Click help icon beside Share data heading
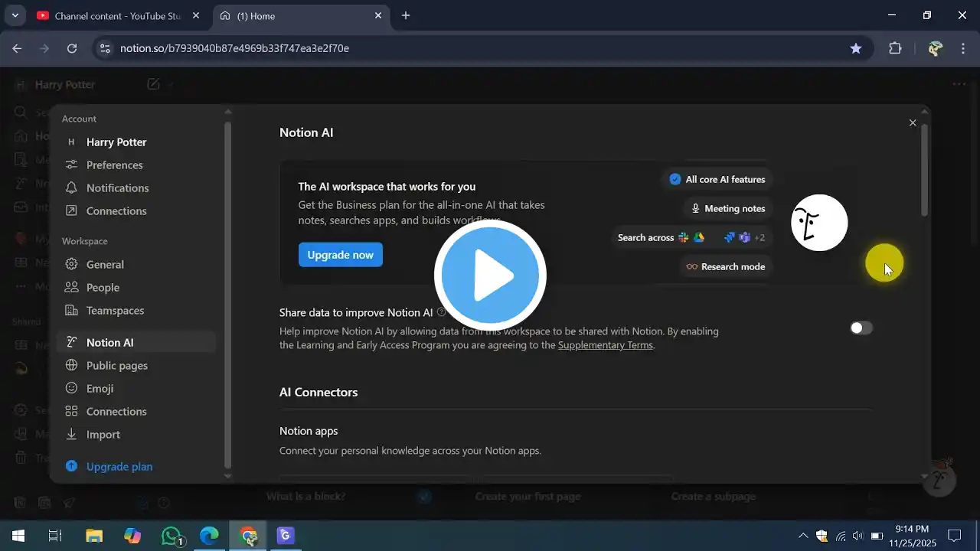 pos(441,312)
